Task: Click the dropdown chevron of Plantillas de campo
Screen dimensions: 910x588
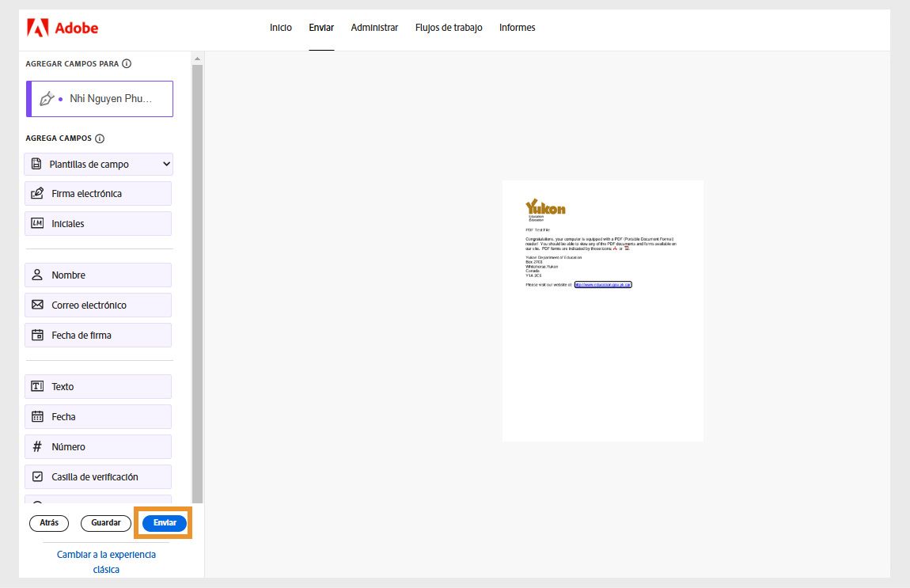Action: tap(166, 165)
